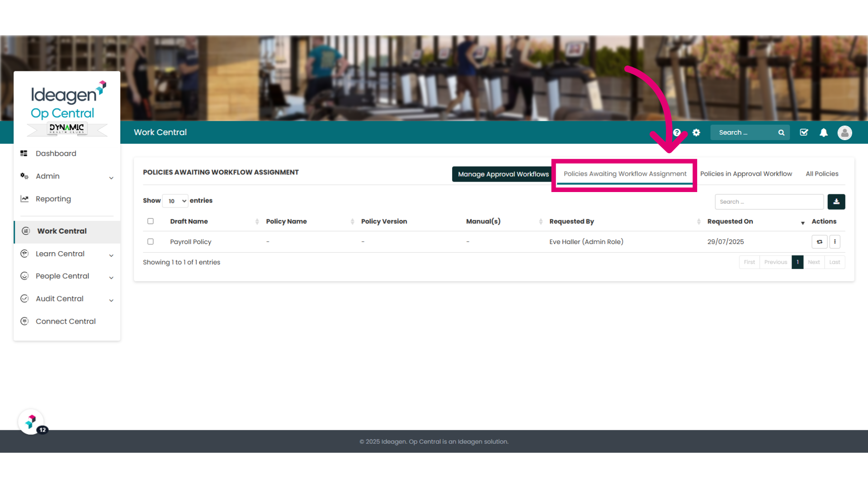
Task: Go to the First page
Action: [x=749, y=262]
